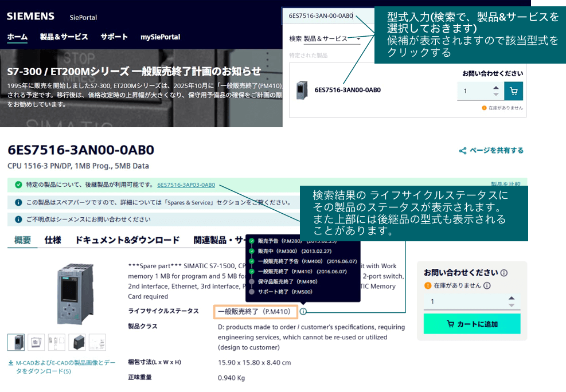Screen dimensions: 566x392
Task: Switch to the 仕様 tab
Action: click(52, 240)
